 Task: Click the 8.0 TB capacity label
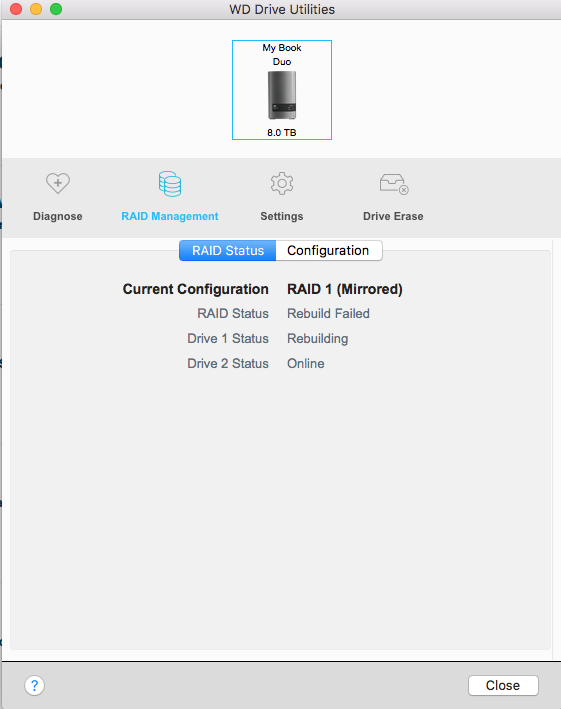coord(282,132)
